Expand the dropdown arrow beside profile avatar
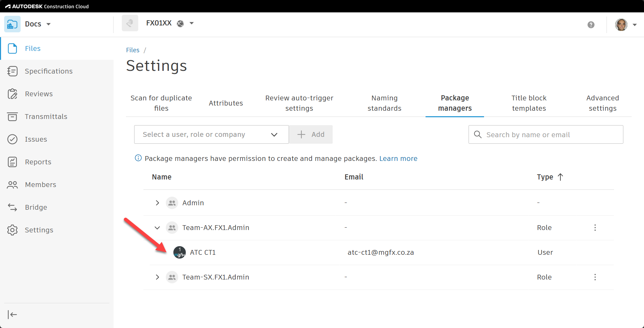The image size is (644, 328). (x=635, y=25)
